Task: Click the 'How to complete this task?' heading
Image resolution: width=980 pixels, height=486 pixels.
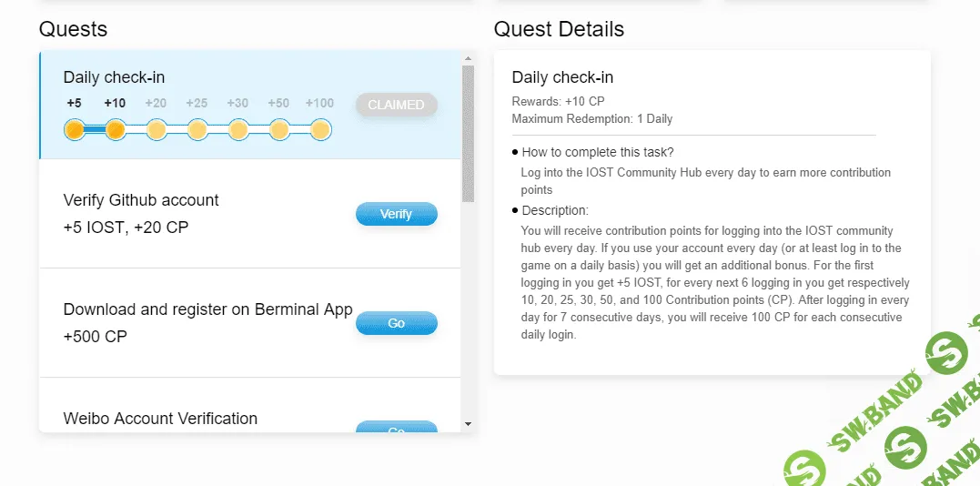Action: tap(598, 152)
